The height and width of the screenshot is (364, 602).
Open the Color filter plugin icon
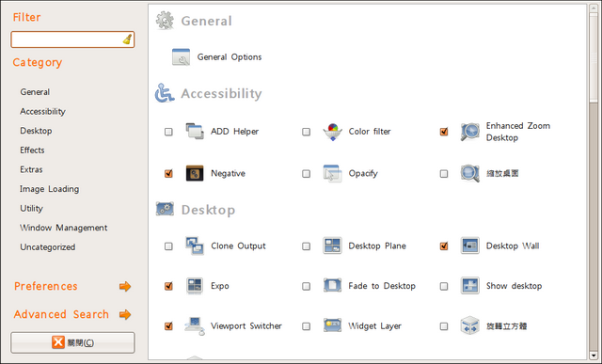click(x=332, y=132)
